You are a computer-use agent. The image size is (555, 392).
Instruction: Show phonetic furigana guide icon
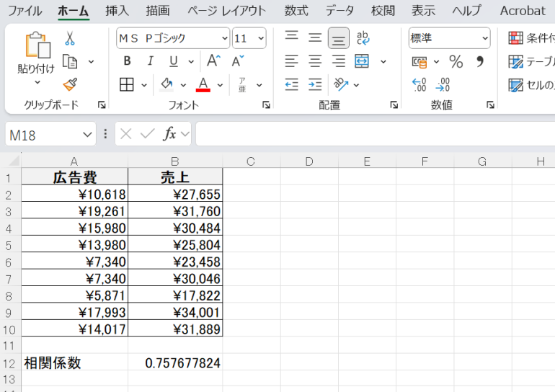pos(242,85)
